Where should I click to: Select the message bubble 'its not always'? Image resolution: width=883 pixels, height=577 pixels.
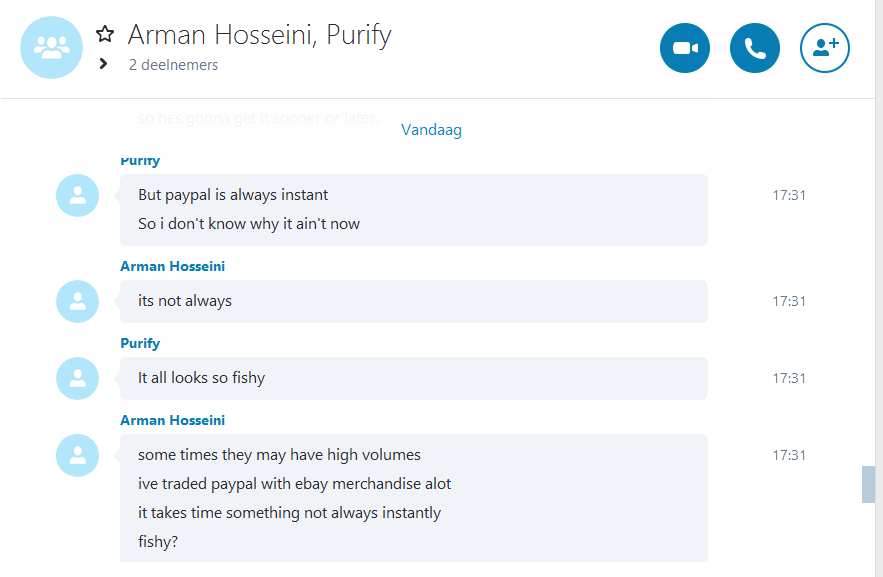point(413,301)
